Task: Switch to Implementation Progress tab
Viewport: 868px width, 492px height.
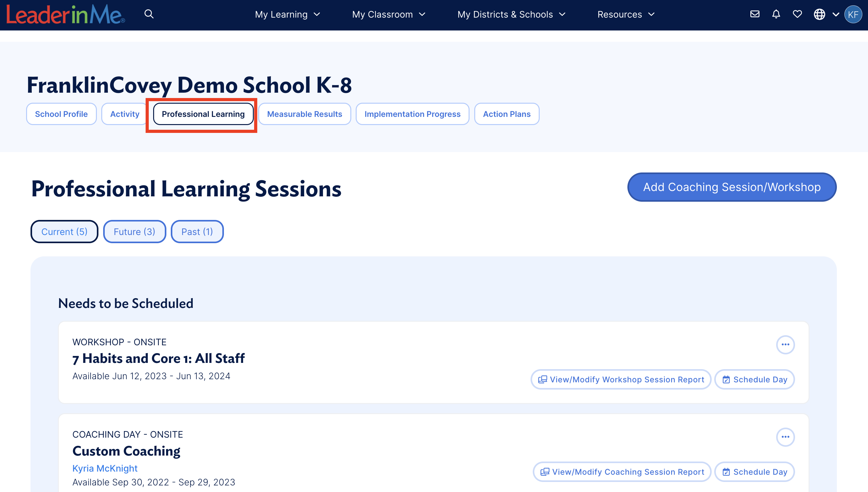Action: coord(412,114)
